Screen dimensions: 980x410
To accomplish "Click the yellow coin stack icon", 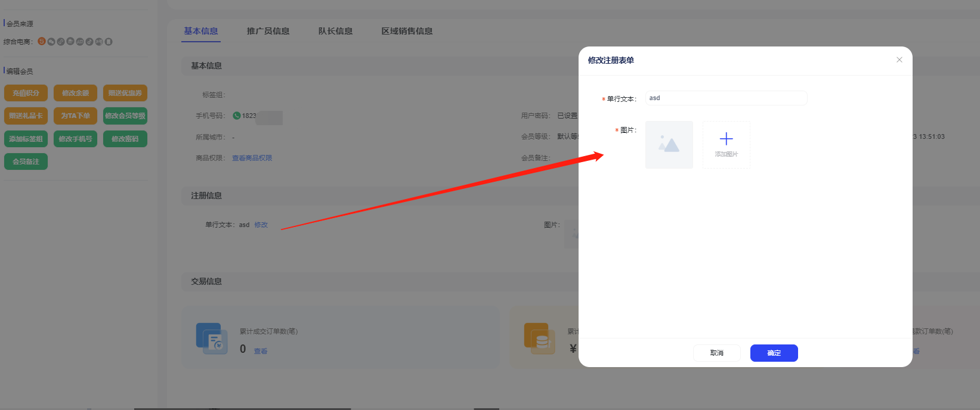I will (x=539, y=338).
